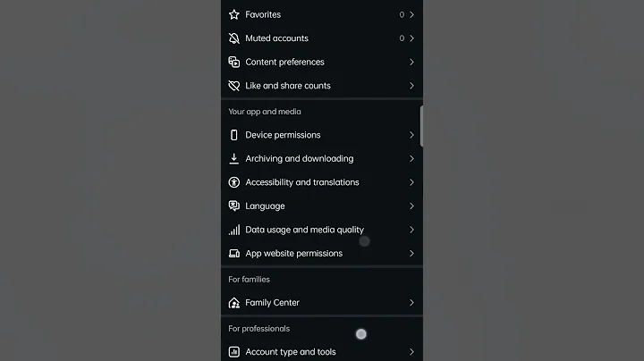Viewport: 644px width, 361px height.
Task: Tap the Like and share counts heart icon
Action: (234, 86)
